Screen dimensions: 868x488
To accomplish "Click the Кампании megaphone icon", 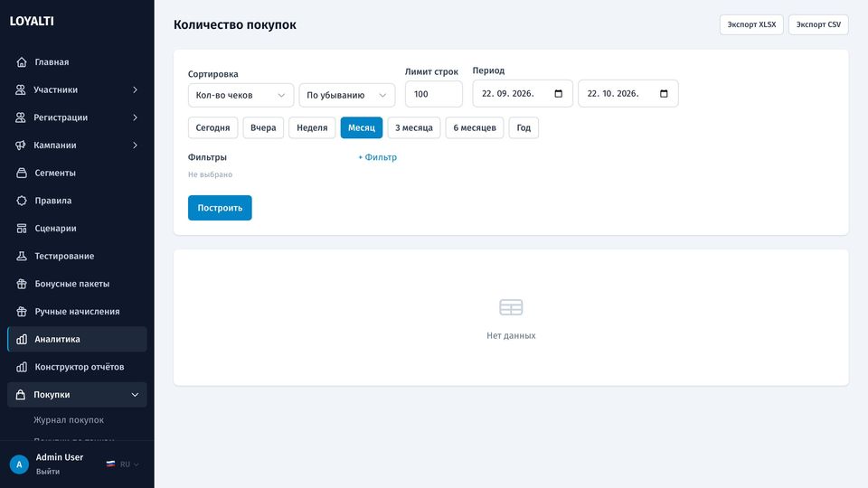I will click(21, 145).
